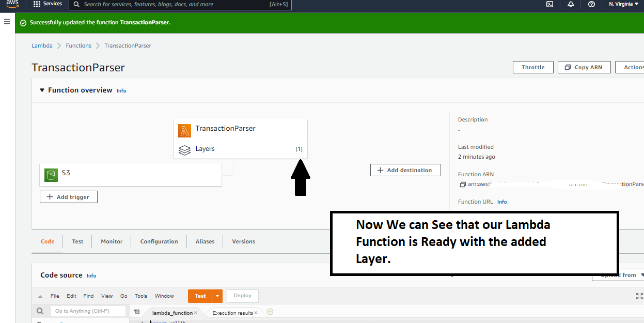
Task: Copy the function ARN using copy icon
Action: pos(463,184)
